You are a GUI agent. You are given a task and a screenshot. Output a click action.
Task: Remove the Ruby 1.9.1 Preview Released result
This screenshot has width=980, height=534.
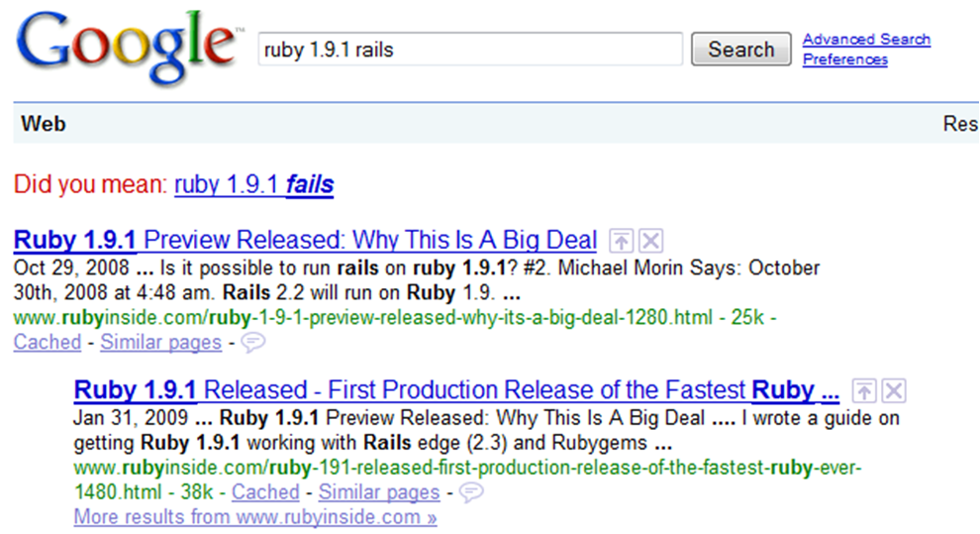coord(651,241)
